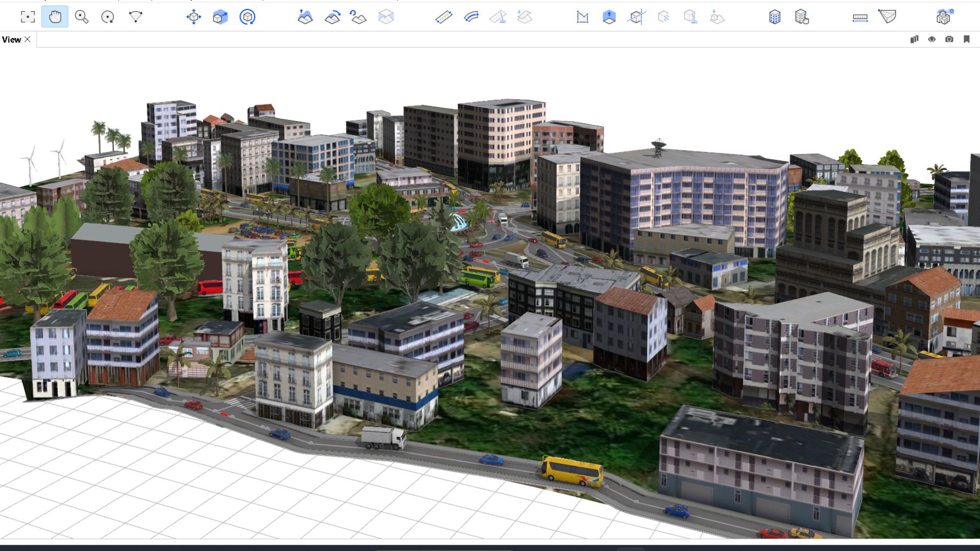Select the Frame Selection tool
Screen dimensions: 980x551
pyautogui.click(x=28, y=17)
